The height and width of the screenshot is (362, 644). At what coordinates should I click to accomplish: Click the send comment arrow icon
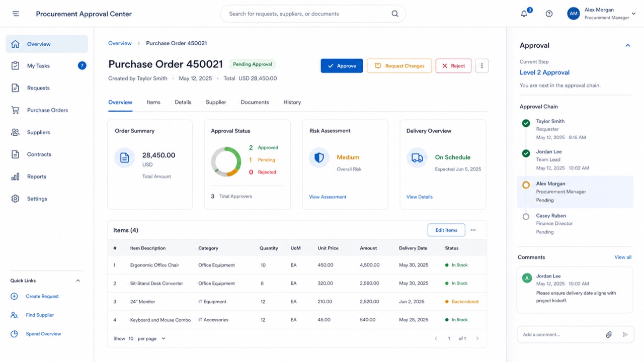(x=625, y=334)
